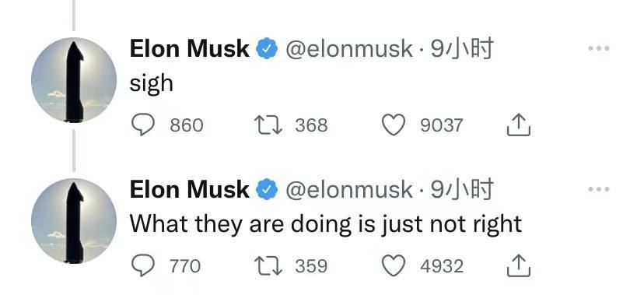The image size is (644, 295).
Task: Open the @elonmusk handle on the "sigh" tweet
Action: pos(348,49)
